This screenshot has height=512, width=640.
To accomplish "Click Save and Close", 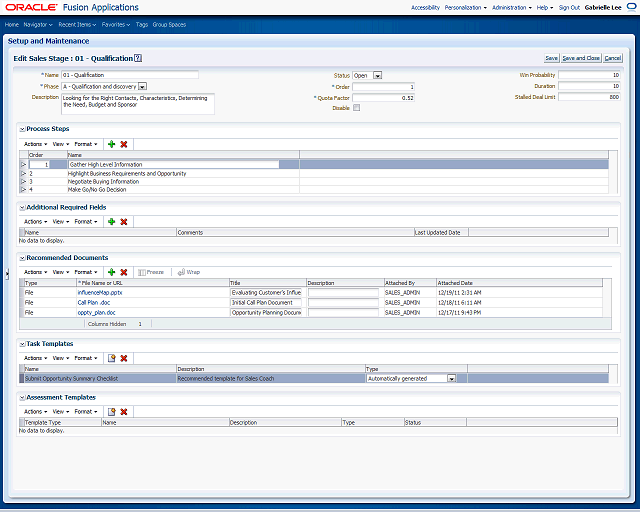I will [x=581, y=58].
